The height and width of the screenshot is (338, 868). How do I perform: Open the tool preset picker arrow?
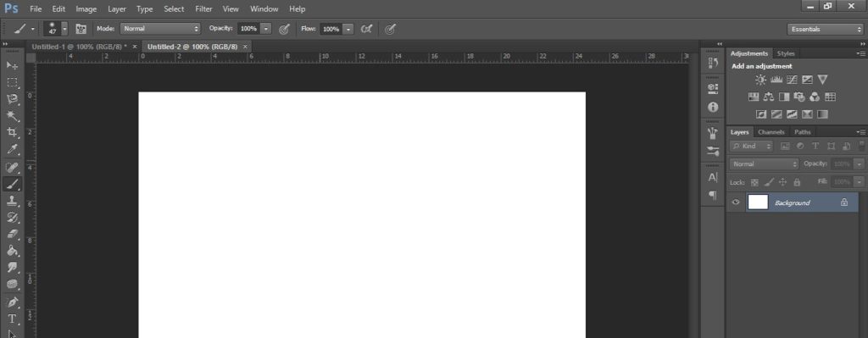(32, 29)
